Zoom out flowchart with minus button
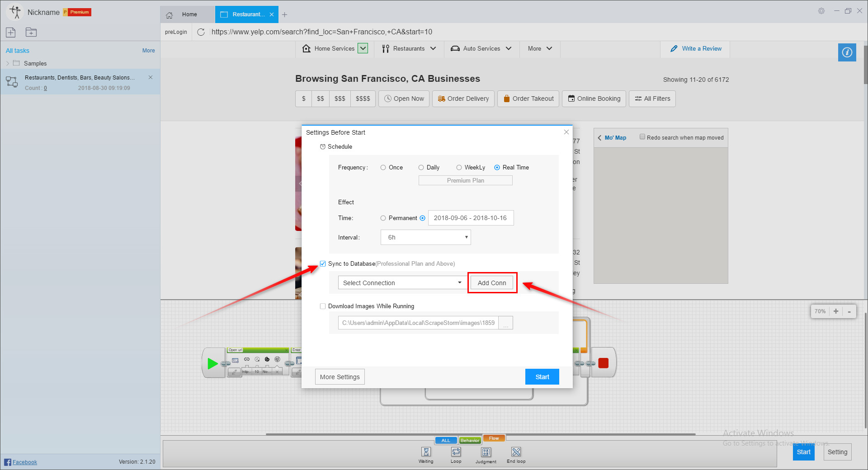The width and height of the screenshot is (868, 470). click(x=849, y=311)
